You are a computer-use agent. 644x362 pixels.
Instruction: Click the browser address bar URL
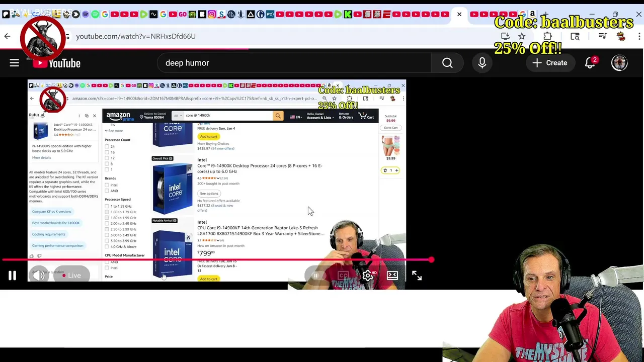click(136, 36)
